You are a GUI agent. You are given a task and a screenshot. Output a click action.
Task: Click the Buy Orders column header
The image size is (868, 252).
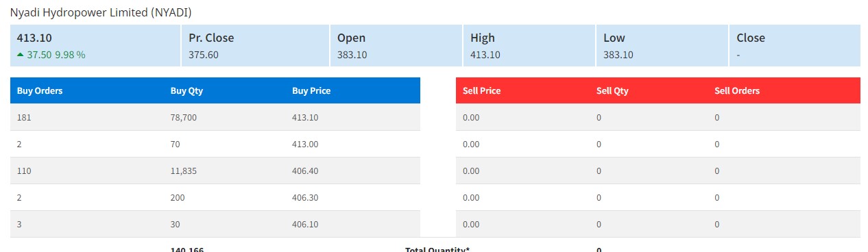tap(40, 90)
